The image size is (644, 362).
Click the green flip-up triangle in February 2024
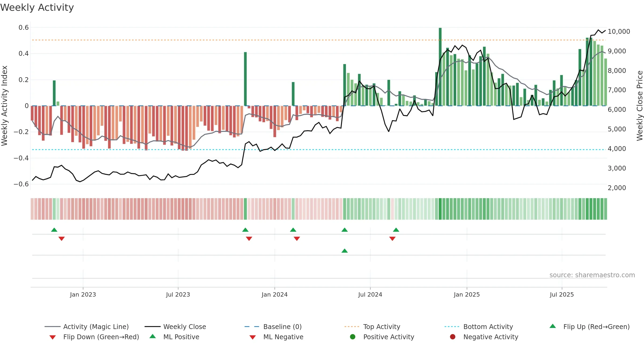293,230
